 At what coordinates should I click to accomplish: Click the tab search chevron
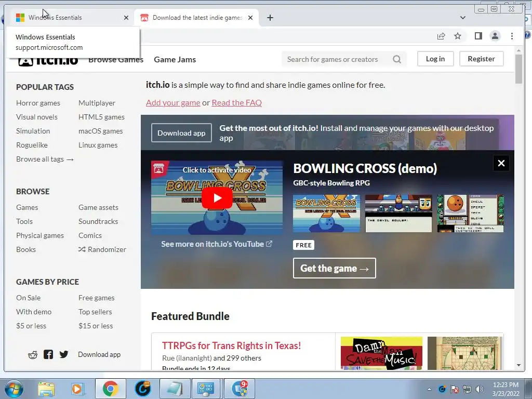point(462,18)
